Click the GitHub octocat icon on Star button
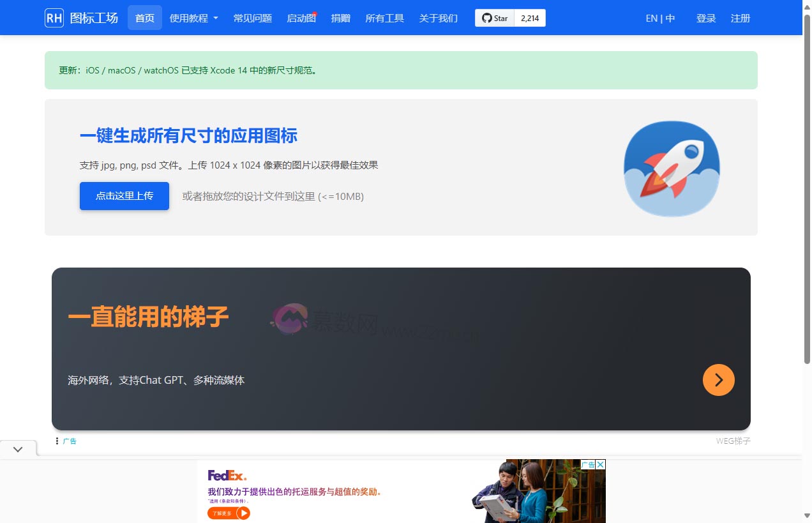Screen dimensions: 812x523 pyautogui.click(x=486, y=18)
